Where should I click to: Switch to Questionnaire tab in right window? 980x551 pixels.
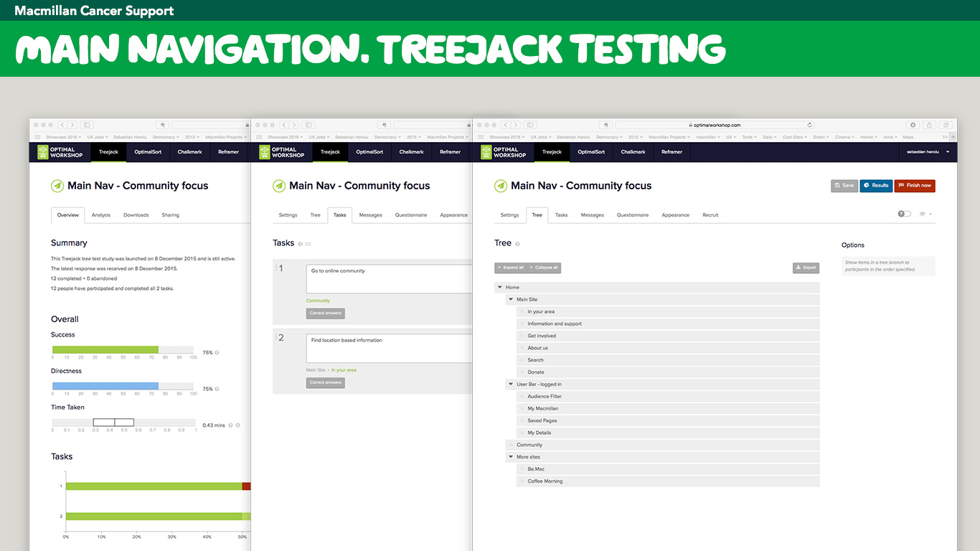[633, 215]
